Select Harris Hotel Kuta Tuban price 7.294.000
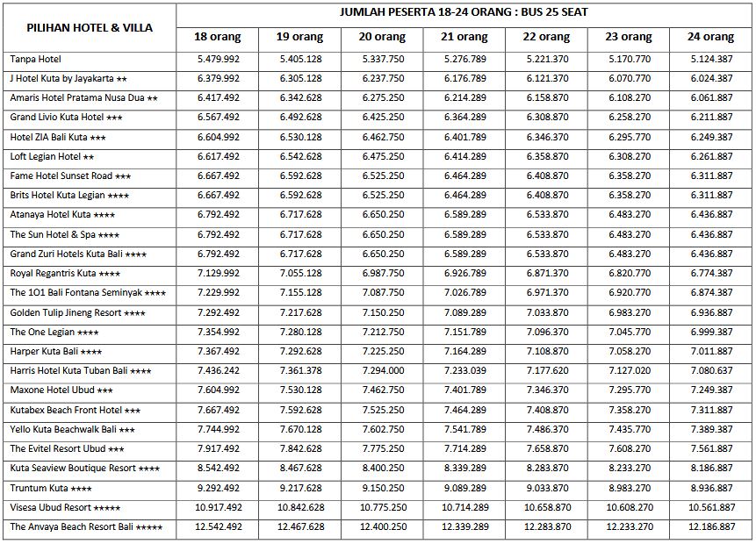 (383, 371)
